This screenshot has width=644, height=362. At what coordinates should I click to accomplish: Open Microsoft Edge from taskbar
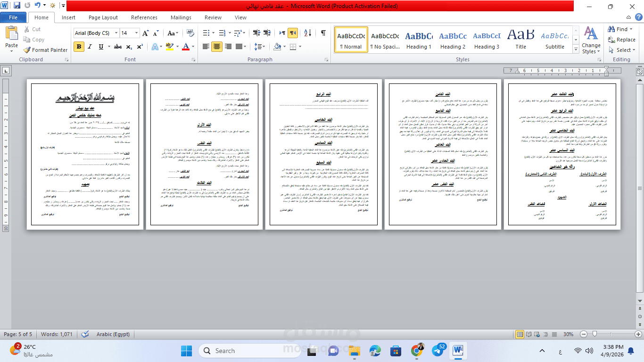pos(375,351)
